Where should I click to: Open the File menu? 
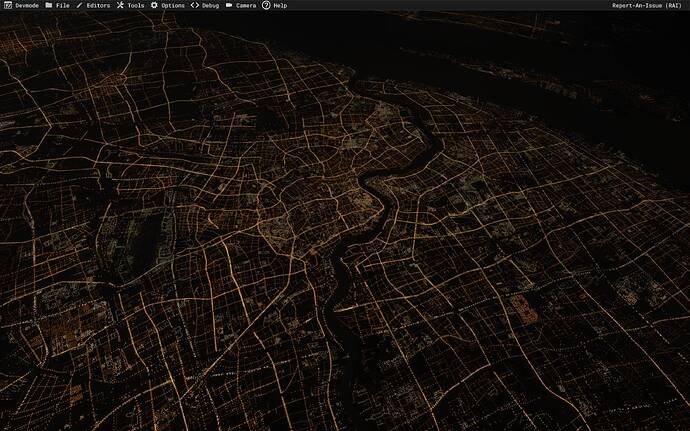pos(57,5)
